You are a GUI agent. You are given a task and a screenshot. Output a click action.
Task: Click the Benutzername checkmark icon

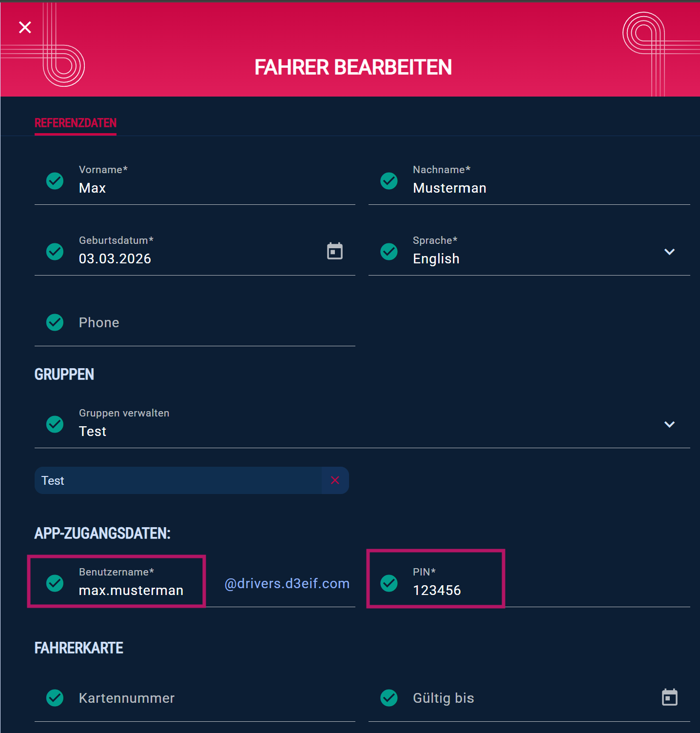point(55,583)
